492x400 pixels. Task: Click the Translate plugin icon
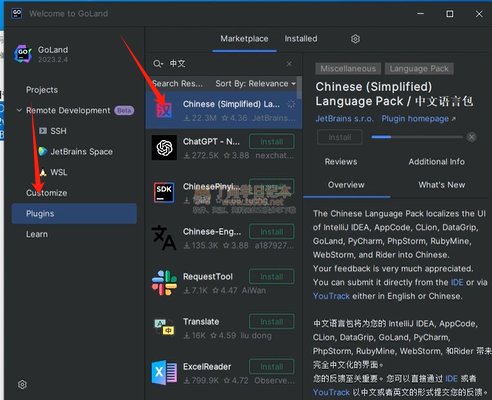point(164,327)
